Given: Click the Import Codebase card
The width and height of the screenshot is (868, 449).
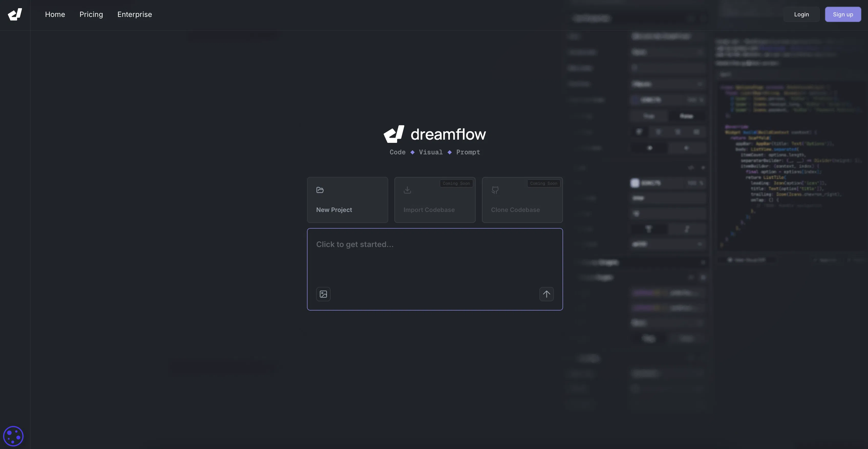Looking at the screenshot, I should coord(435,200).
